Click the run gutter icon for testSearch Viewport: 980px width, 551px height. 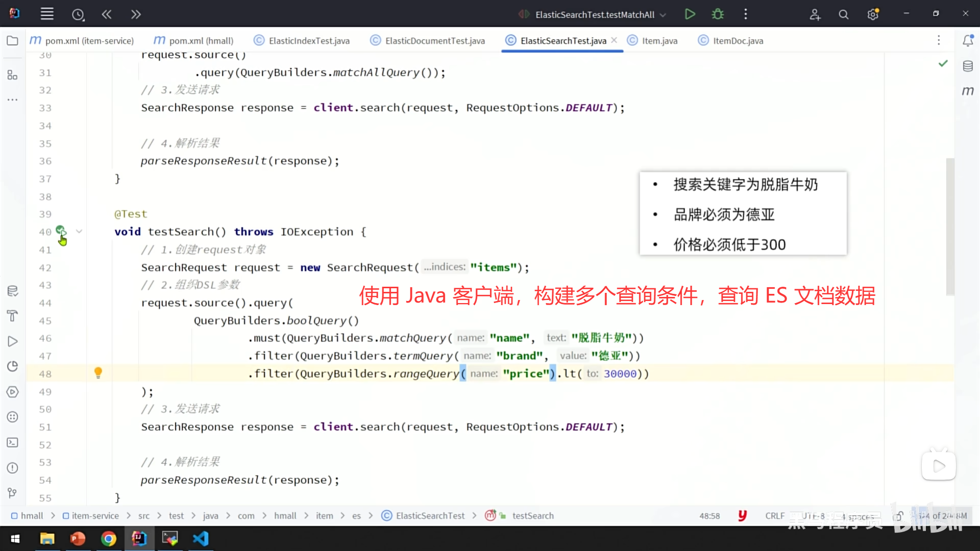point(61,232)
